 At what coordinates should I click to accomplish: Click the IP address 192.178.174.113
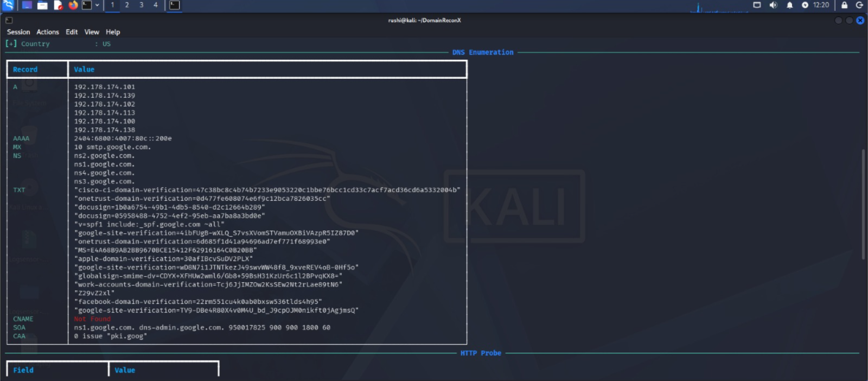[x=105, y=113]
